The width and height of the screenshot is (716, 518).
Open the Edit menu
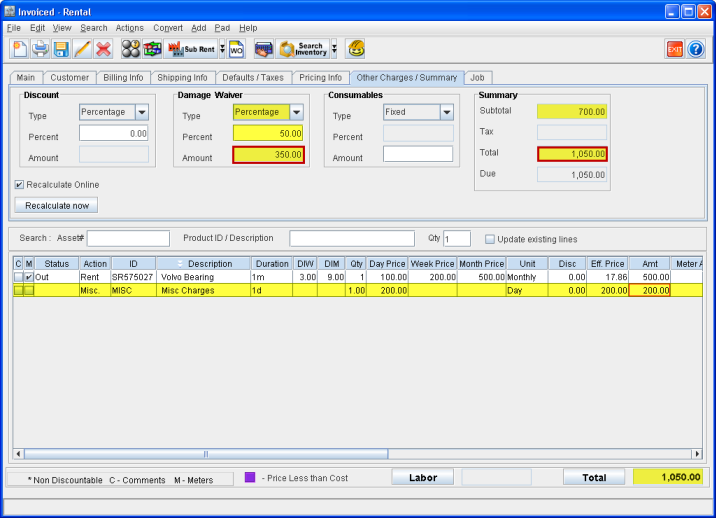coord(37,28)
